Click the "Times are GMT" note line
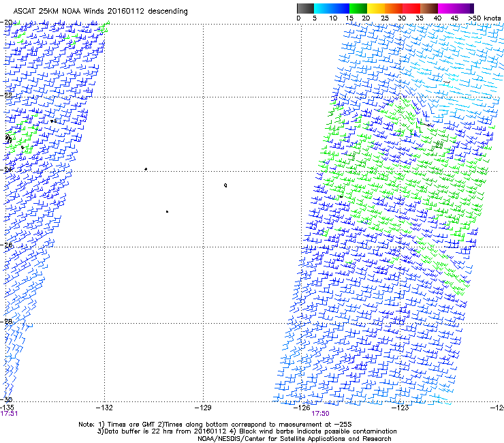The image size is (504, 443). click(216, 425)
